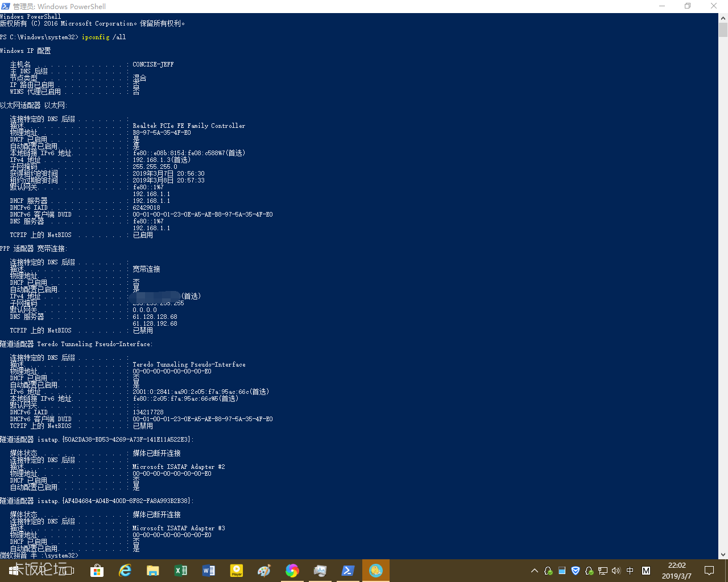
Task: Click the hostname value CONCISE-JEFF
Action: [153, 64]
